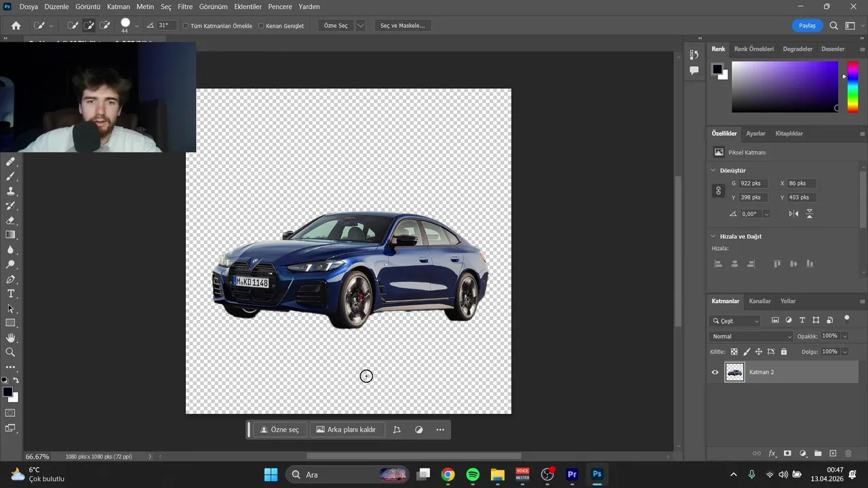Click the Katman 2 layer thumbnail
Image resolution: width=868 pixels, height=488 pixels.
pyautogui.click(x=734, y=372)
